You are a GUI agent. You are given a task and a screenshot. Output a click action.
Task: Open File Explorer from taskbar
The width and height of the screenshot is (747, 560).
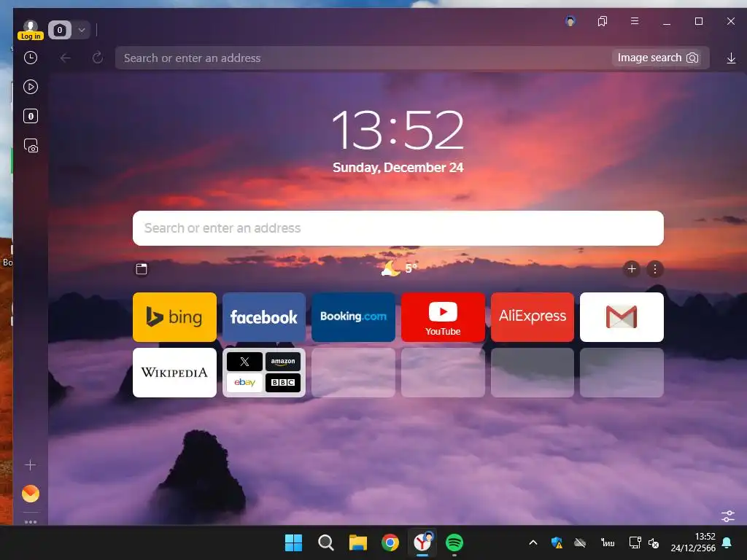click(x=357, y=542)
